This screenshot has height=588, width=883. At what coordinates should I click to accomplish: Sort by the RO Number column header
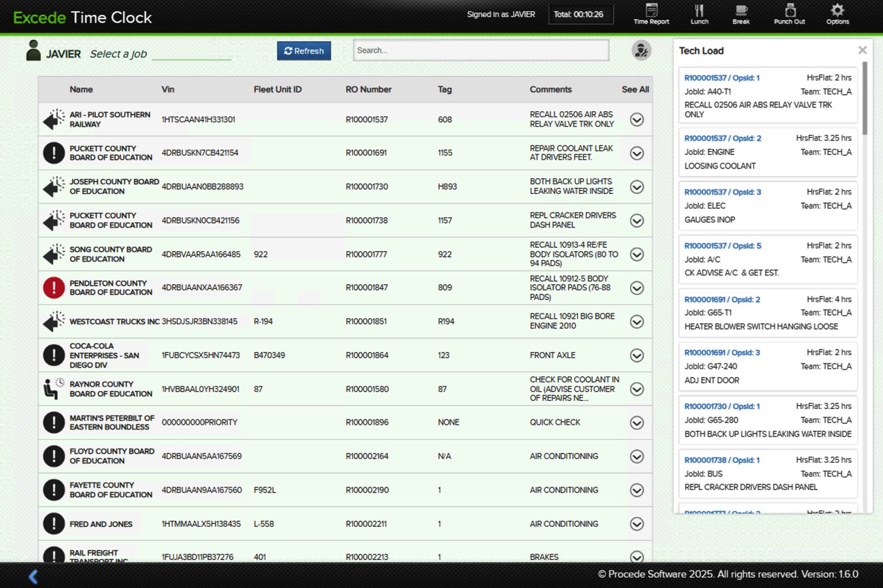[x=368, y=89]
